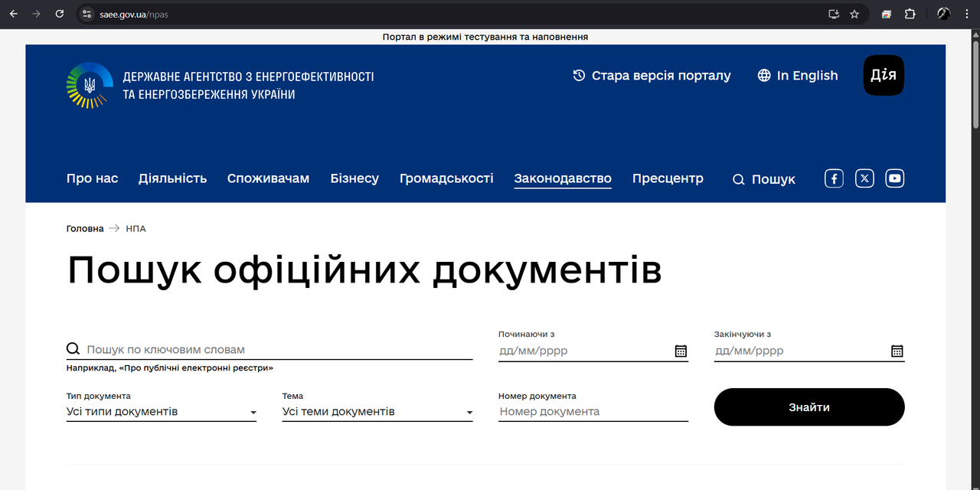Expand the Тема dropdown
This screenshot has width=980, height=490.
pyautogui.click(x=377, y=412)
